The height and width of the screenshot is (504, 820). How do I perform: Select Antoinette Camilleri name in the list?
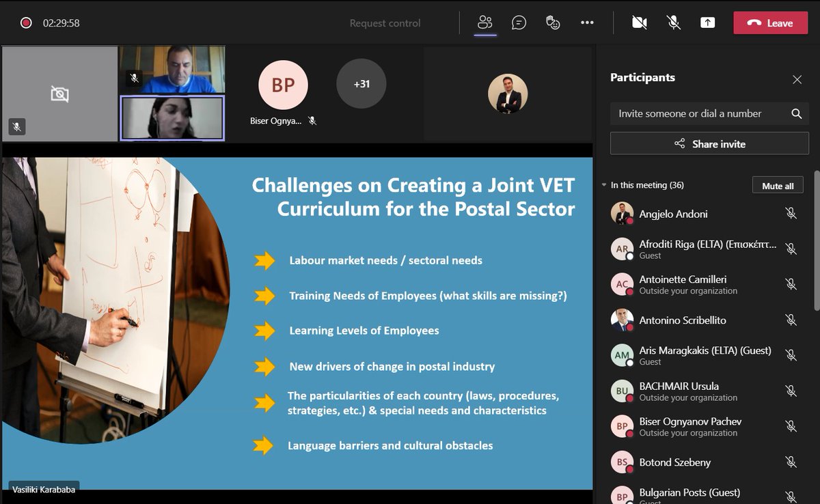[683, 279]
